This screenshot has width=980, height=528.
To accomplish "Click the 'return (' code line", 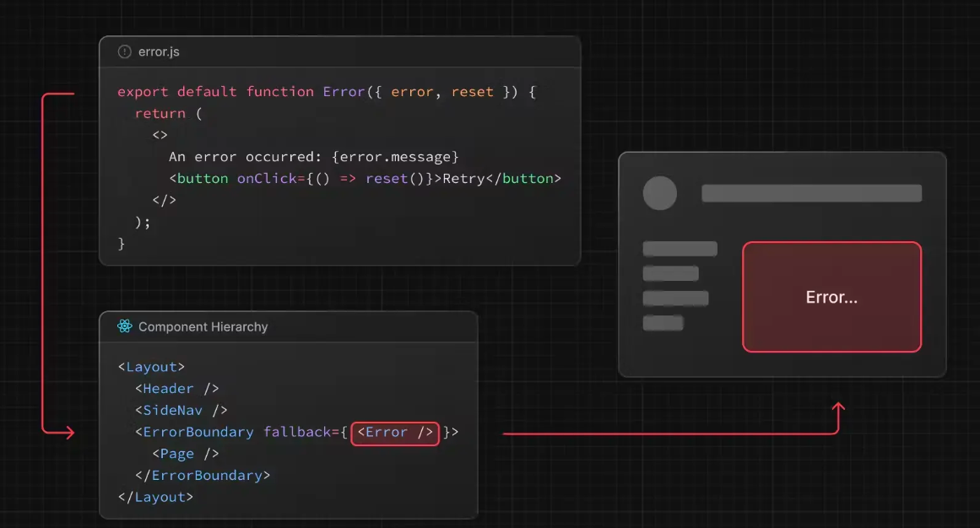I will (169, 114).
